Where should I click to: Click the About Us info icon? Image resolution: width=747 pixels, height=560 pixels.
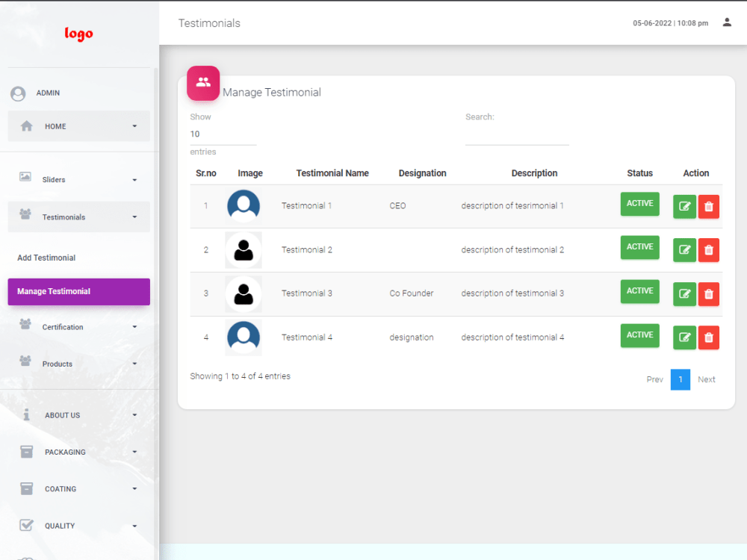click(27, 414)
